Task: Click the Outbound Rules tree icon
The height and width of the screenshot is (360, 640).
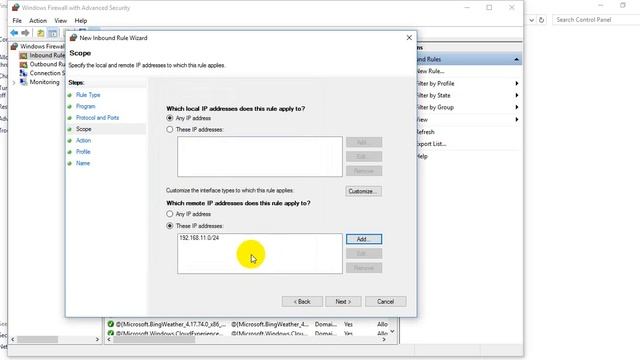Action: pos(23,64)
